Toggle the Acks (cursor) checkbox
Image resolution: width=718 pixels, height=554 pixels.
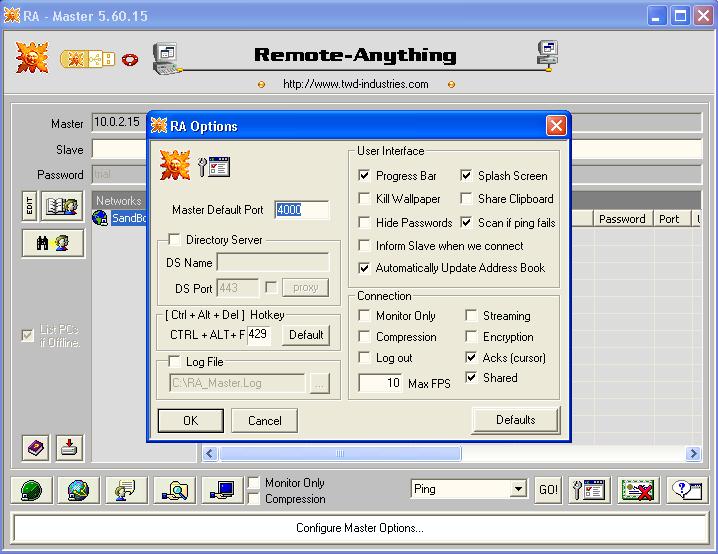tap(471, 357)
